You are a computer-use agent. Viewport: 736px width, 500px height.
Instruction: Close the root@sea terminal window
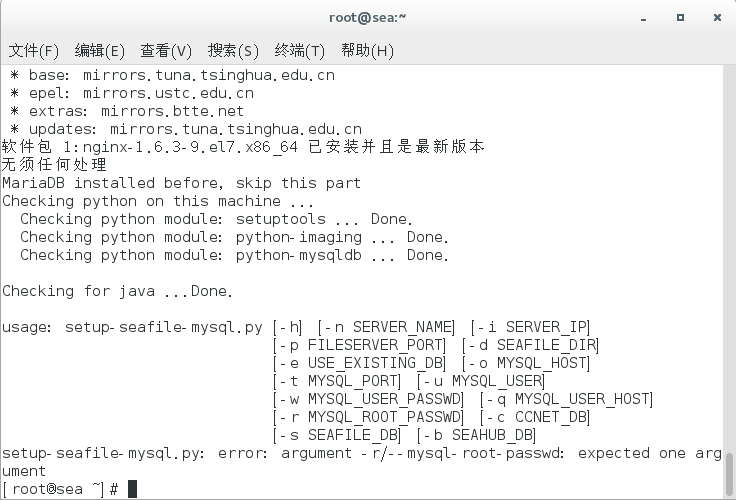(x=717, y=18)
